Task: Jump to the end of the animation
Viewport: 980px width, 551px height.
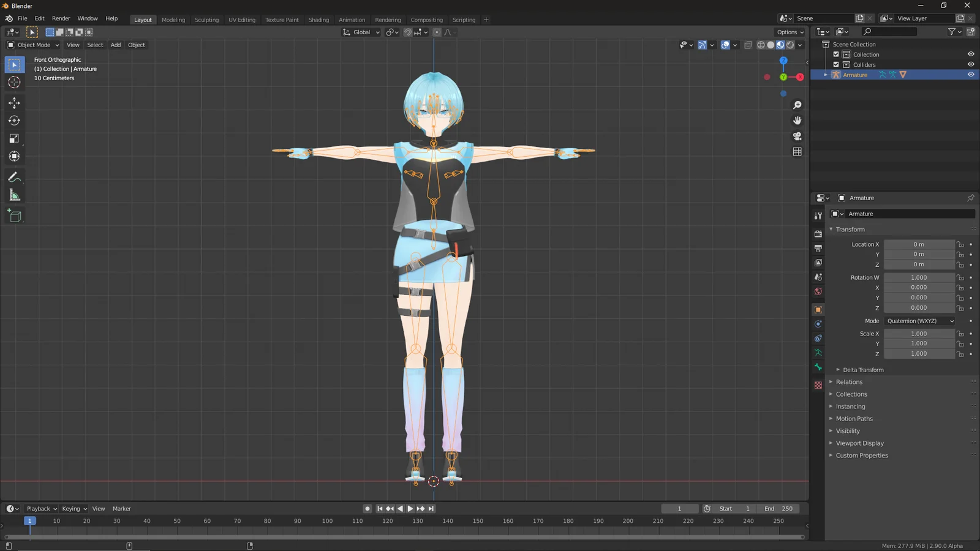Action: pos(431,508)
